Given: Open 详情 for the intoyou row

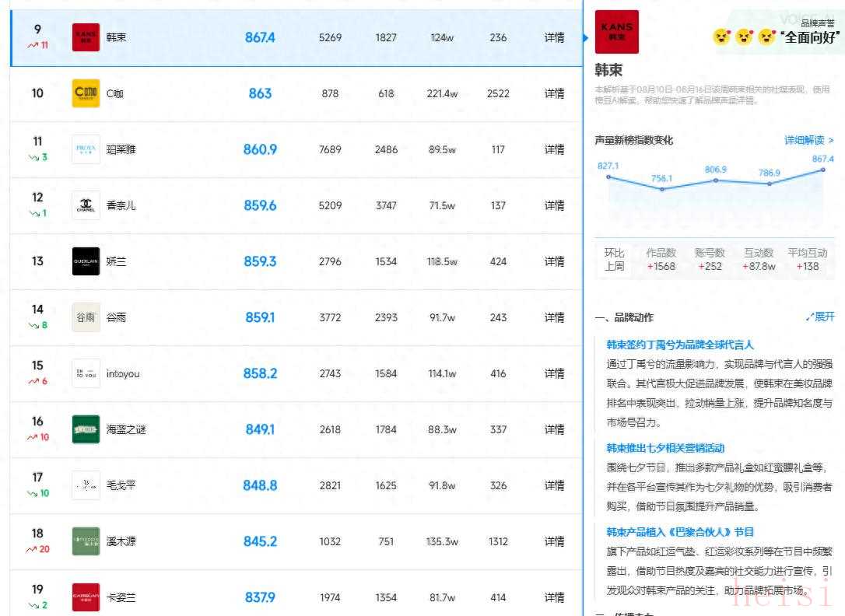Looking at the screenshot, I should coord(554,373).
